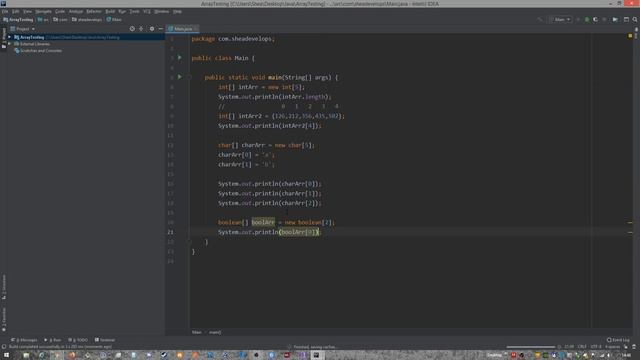Click src breadcrumb in navigation bar

(43, 20)
